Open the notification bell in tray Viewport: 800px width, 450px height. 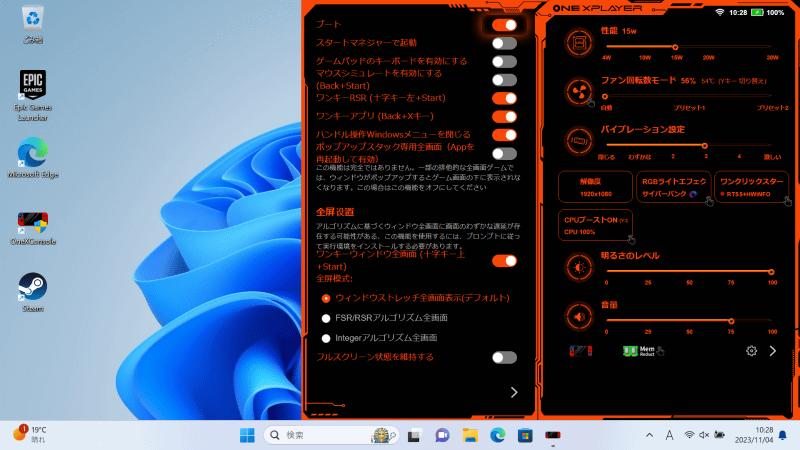(783, 435)
